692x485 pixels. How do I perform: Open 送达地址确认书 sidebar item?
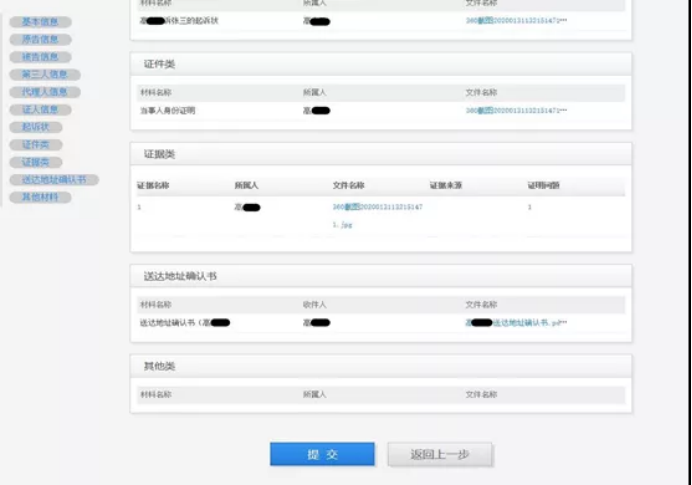point(54,180)
